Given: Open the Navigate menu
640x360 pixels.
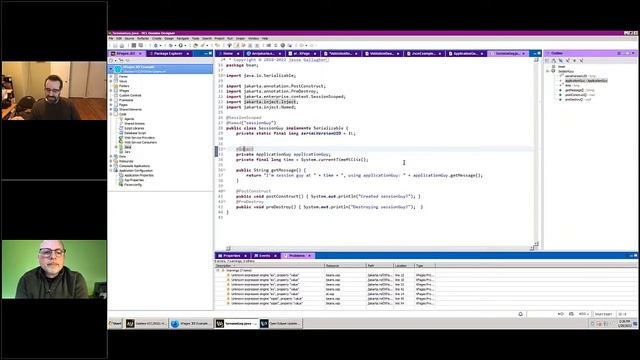Looking at the screenshot, I should (182, 38).
